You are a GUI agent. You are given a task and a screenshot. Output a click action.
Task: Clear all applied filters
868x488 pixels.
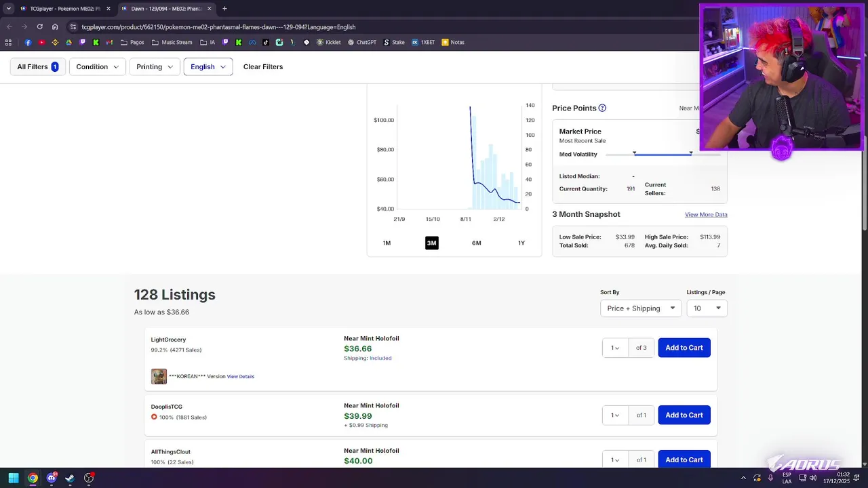[263, 66]
